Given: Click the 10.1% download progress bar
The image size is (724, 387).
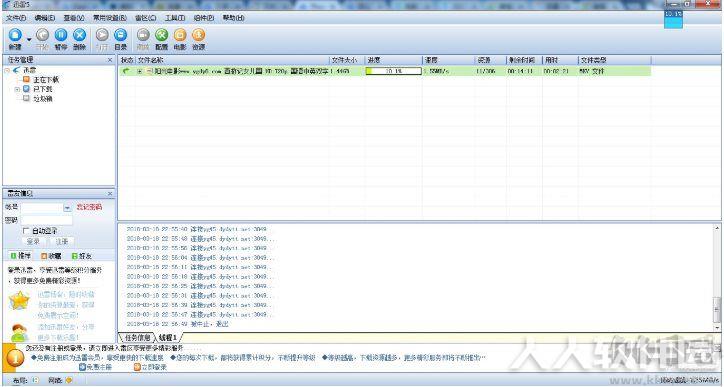Looking at the screenshot, I should tap(393, 71).
